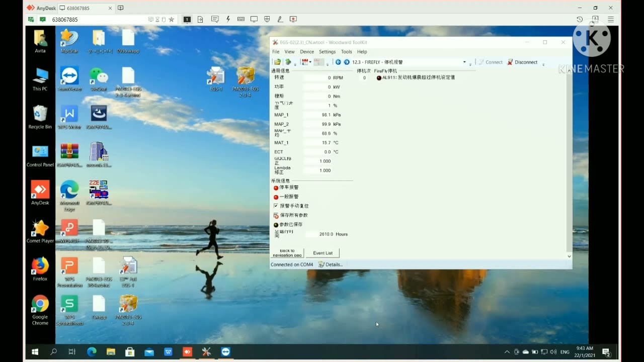Click the Event List button
Screen dimensions: 644x362
coord(323,253)
